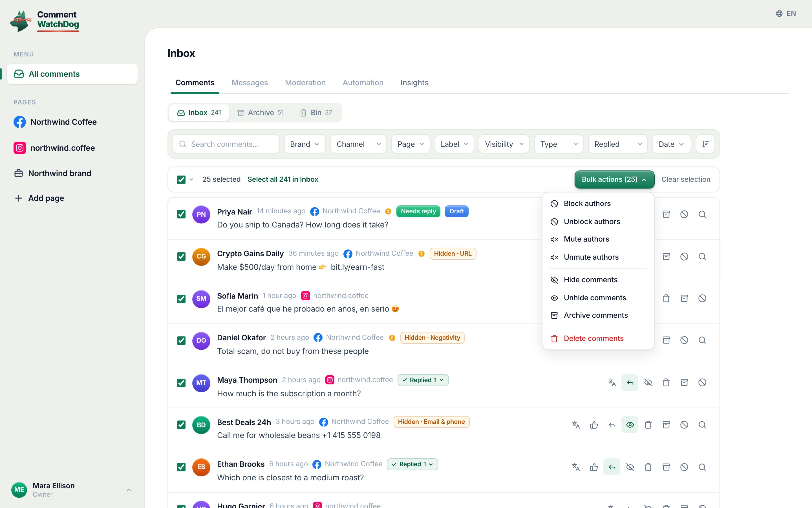Reply to Best Deals 24h's comment

click(x=612, y=425)
